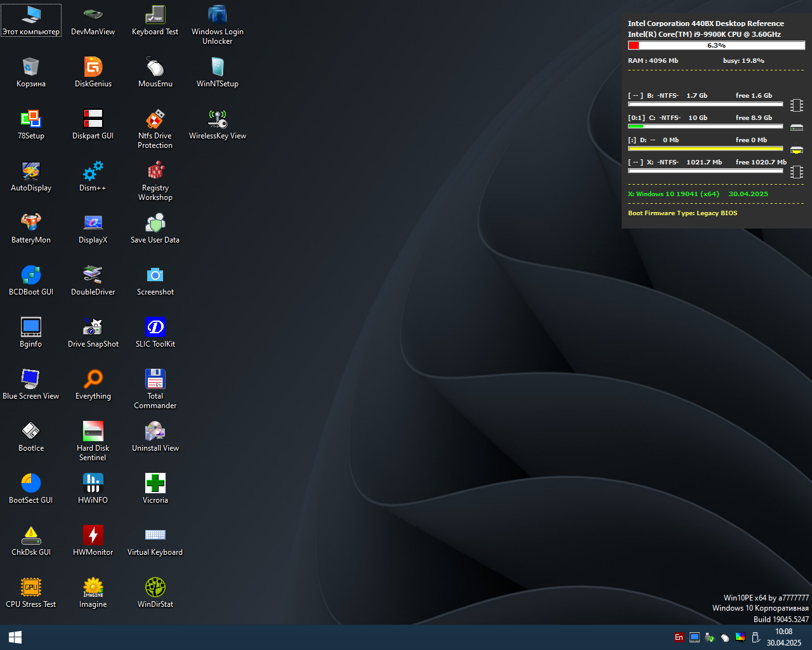Open BCDBoot GUI
This screenshot has height=650, width=812.
(30, 281)
